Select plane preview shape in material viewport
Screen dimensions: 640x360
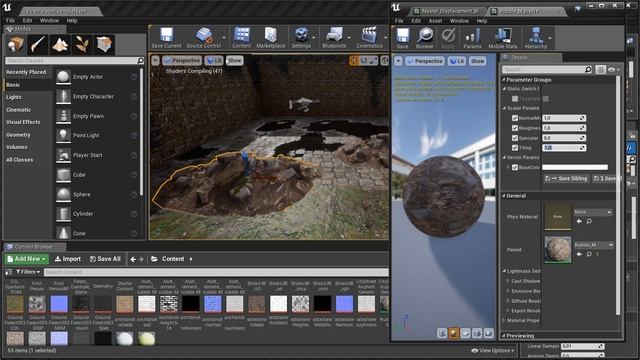465,333
